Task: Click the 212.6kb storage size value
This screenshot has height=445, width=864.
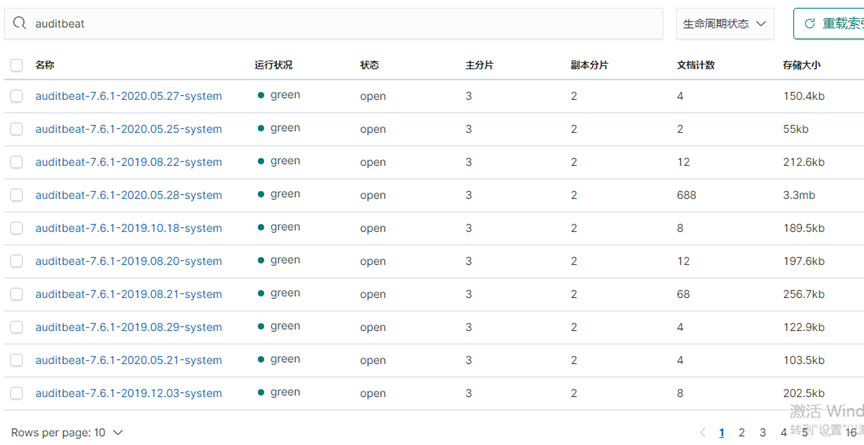Action: (x=804, y=162)
